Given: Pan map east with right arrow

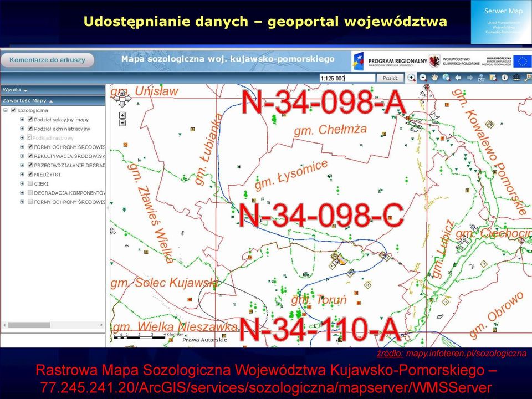Looking at the screenshot, I should tap(128, 99).
